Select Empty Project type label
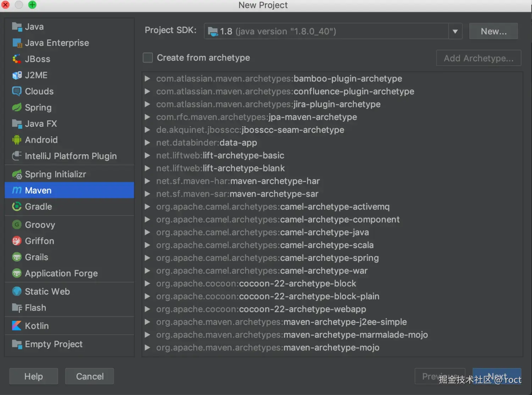Viewport: 532px width, 395px height. click(x=54, y=344)
